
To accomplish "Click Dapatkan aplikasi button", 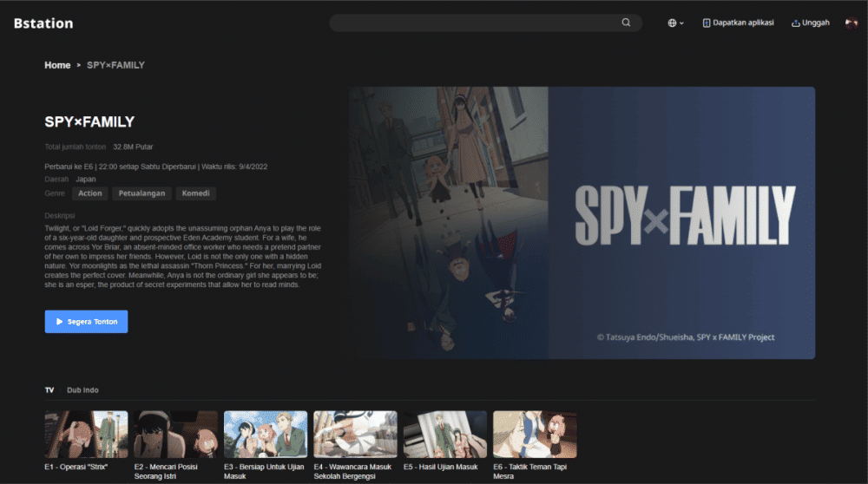I will (x=738, y=23).
